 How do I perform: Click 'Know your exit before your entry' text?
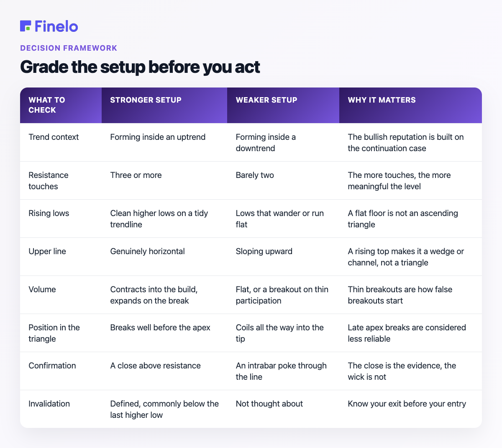(407, 404)
